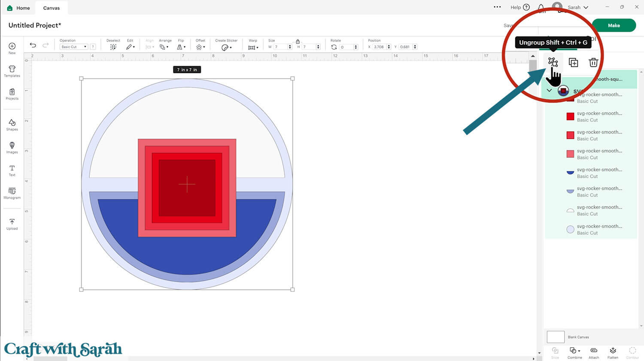Toggle the size aspect ratio lock
Viewport: 644px width, 361px height.
(298, 42)
